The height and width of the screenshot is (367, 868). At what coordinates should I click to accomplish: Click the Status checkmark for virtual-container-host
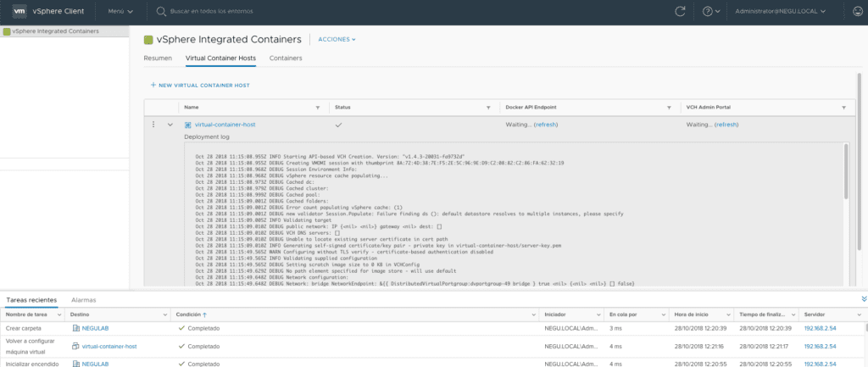[x=338, y=125]
